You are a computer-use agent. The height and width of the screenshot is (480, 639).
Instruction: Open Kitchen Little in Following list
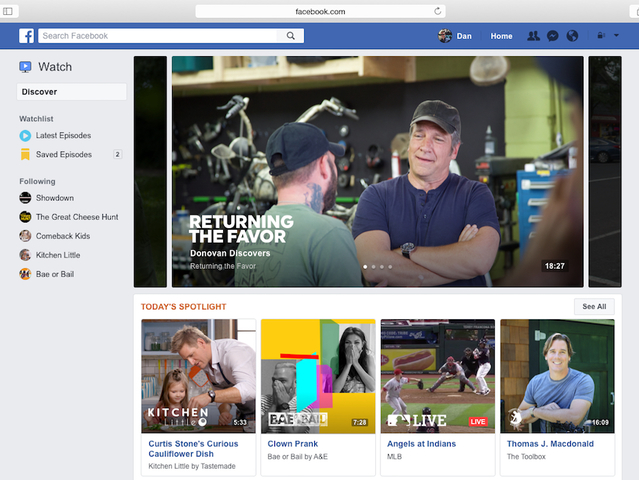[x=58, y=255]
